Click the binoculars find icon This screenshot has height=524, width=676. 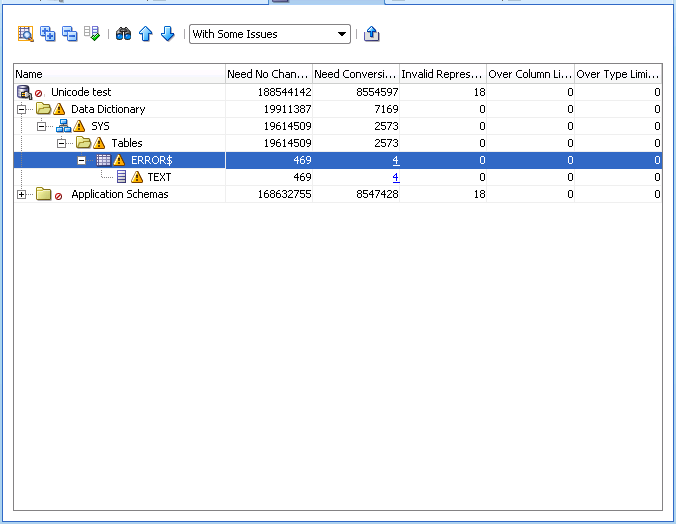click(123, 34)
